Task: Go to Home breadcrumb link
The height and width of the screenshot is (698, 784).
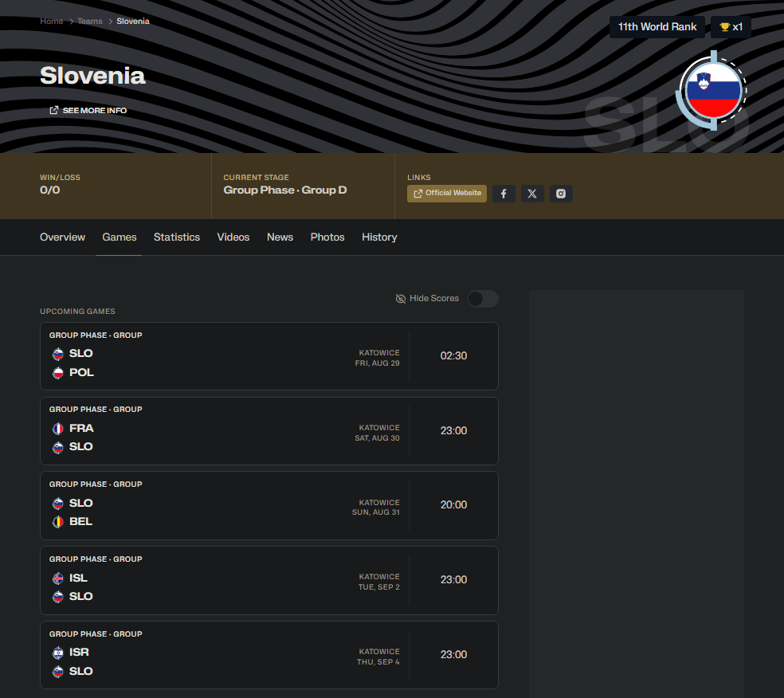Action: 52,22
